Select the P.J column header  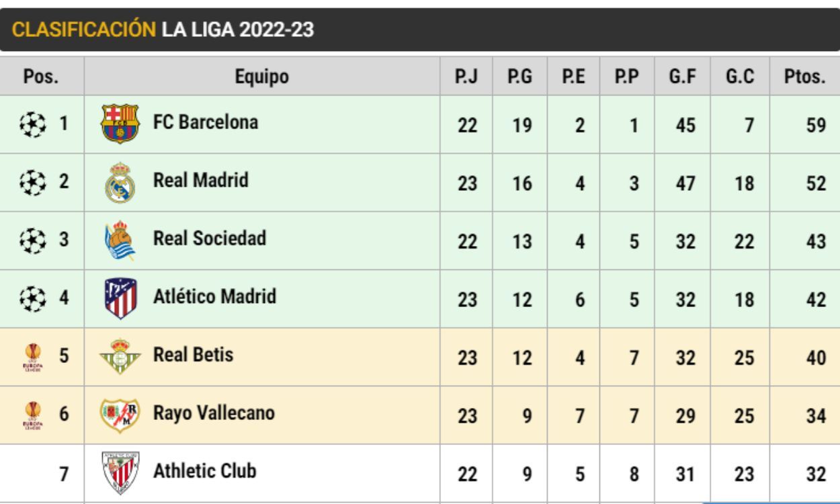pos(466,77)
